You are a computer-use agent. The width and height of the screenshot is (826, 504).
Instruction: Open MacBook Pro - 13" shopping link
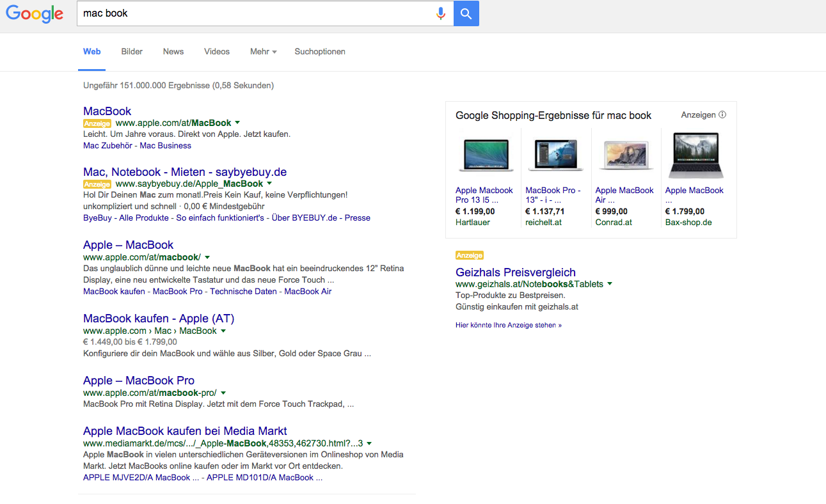click(x=553, y=195)
